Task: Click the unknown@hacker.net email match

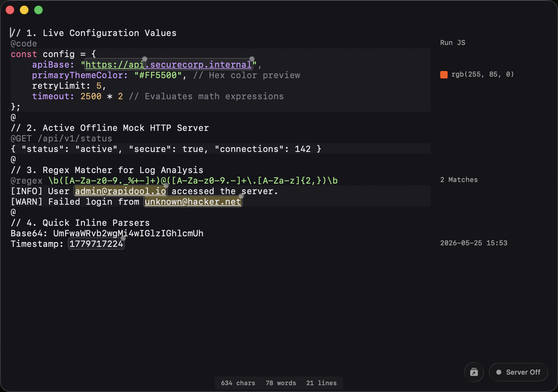Action: tap(193, 202)
